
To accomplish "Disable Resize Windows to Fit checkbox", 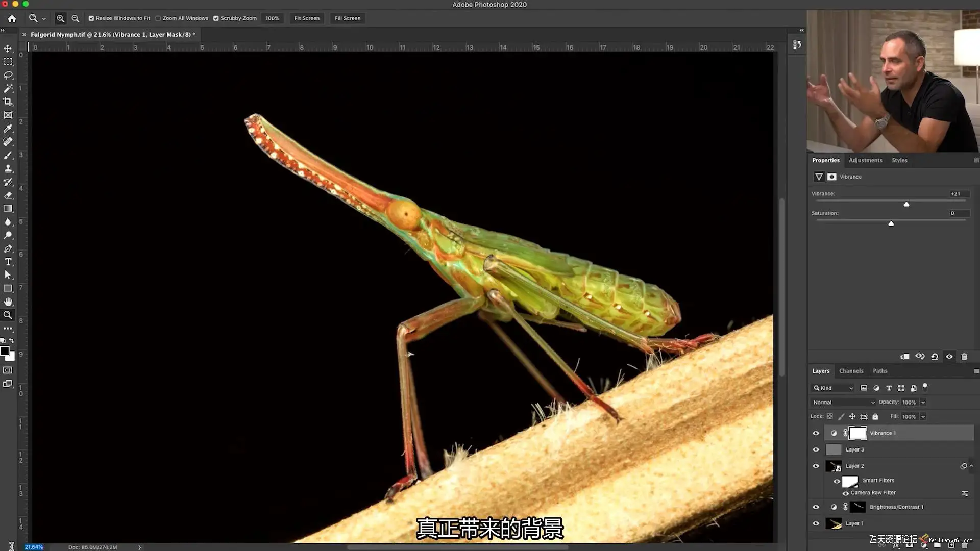I will click(x=91, y=18).
